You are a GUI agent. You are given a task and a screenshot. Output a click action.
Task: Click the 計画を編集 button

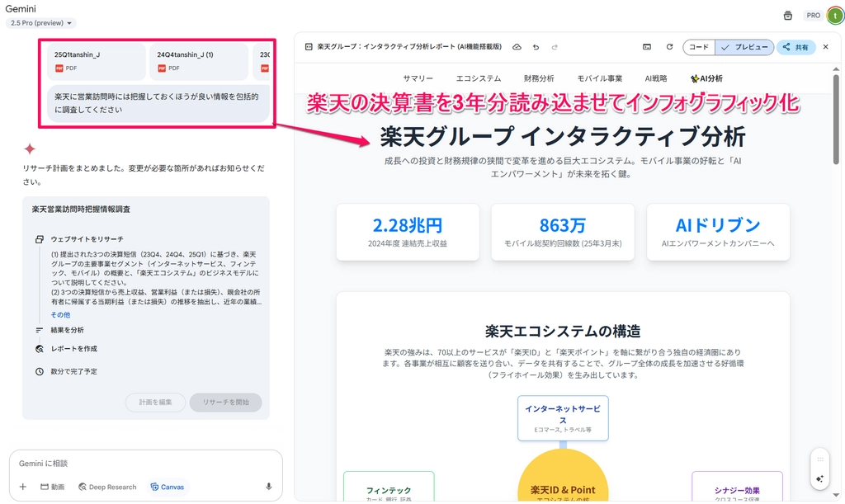(x=155, y=403)
